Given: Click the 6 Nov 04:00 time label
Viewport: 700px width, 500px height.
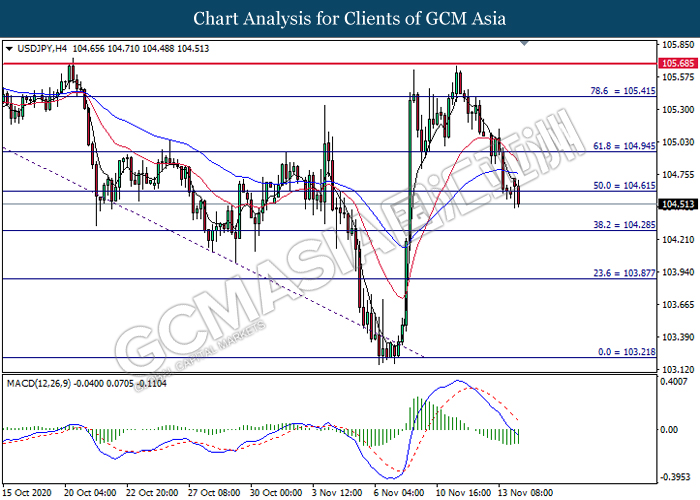Looking at the screenshot, I should point(399,492).
